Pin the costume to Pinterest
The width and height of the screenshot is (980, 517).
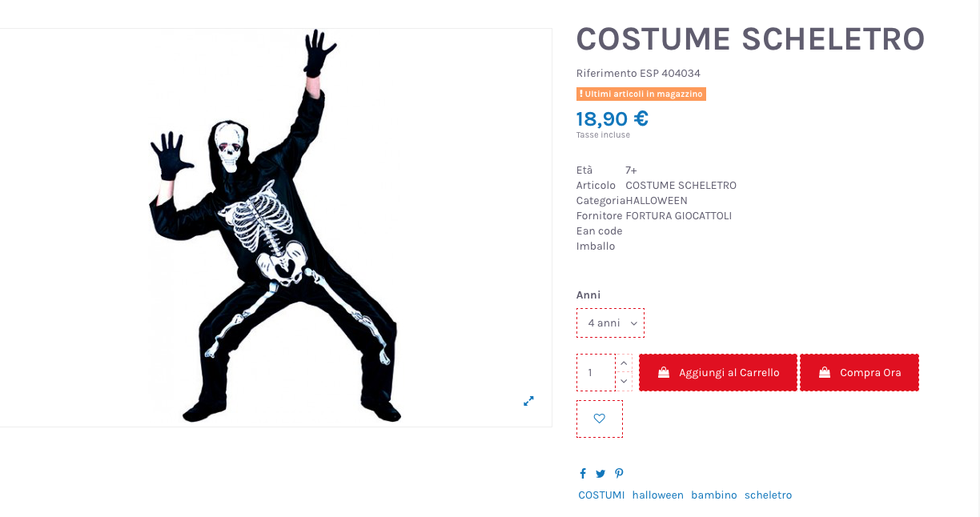pos(618,473)
